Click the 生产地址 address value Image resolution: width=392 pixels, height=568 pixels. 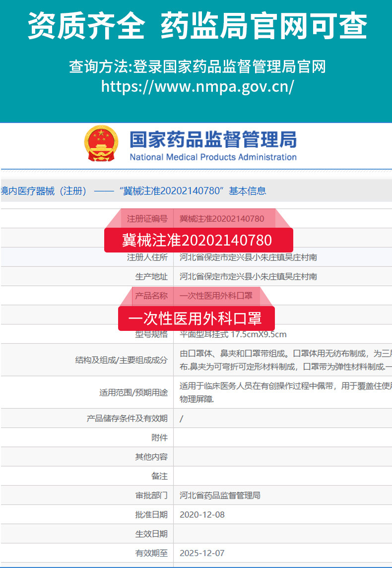click(248, 277)
